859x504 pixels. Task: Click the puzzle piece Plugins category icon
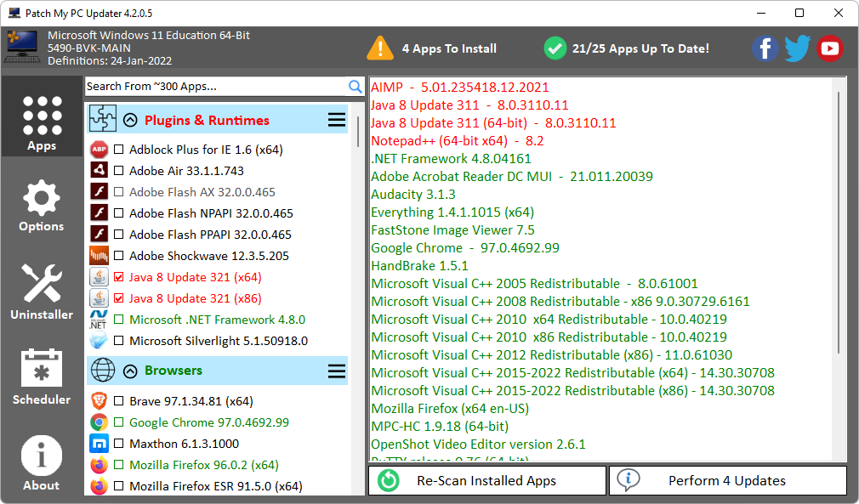coord(103,118)
